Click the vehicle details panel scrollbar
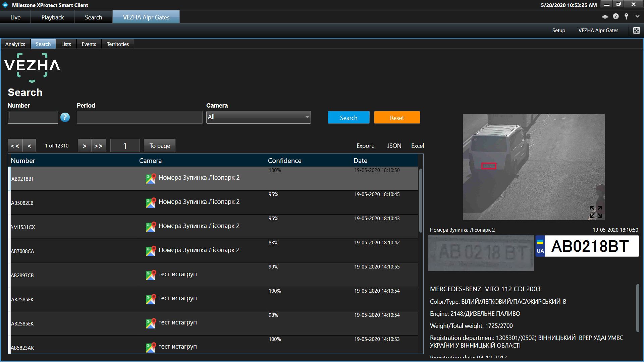 tap(638, 308)
